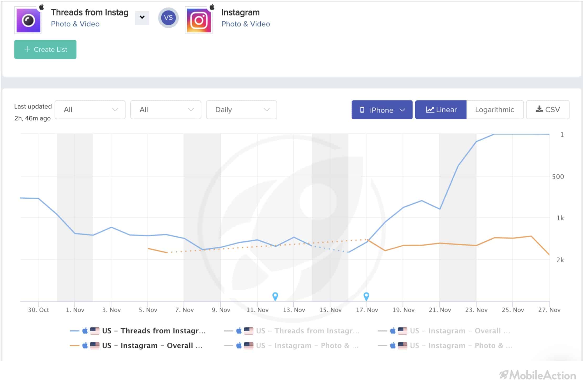Click the Instagram app icon

[199, 20]
